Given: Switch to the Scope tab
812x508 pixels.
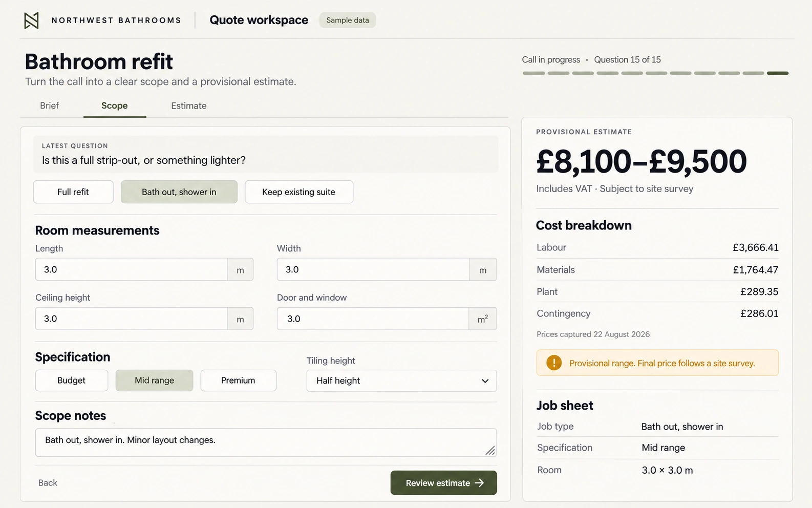Looking at the screenshot, I should 115,105.
